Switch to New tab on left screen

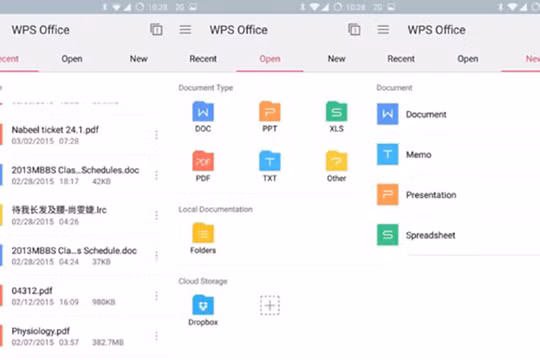click(x=138, y=59)
